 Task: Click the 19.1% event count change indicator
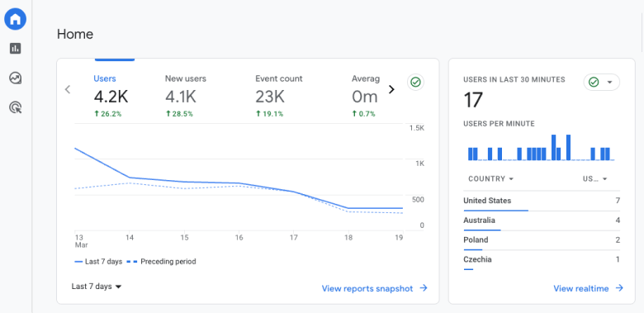tap(269, 114)
